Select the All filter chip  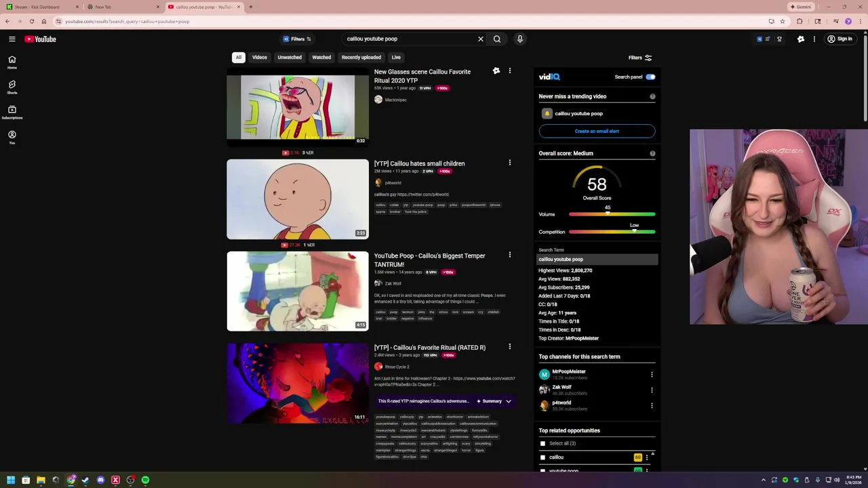pos(239,58)
